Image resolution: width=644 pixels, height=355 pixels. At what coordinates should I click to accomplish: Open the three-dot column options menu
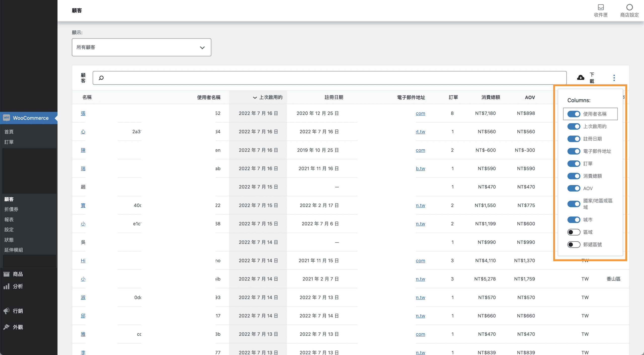[614, 78]
